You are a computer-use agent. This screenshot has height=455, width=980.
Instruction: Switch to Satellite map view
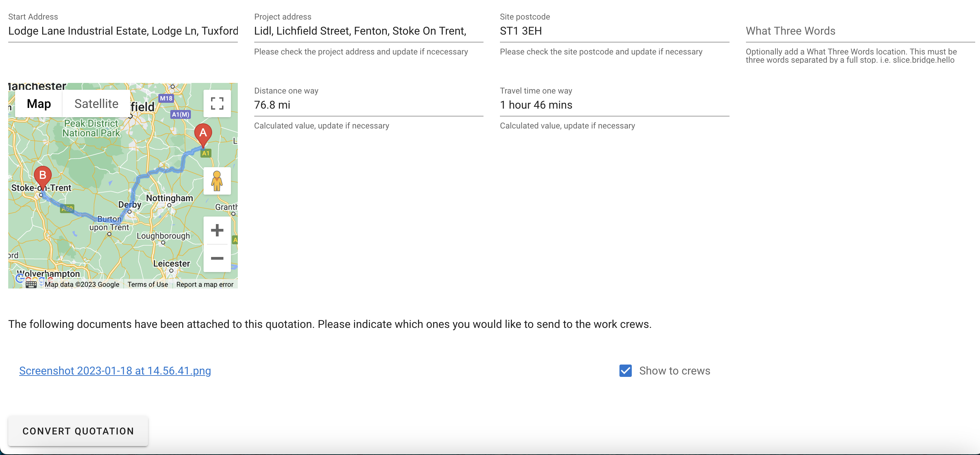click(x=96, y=103)
